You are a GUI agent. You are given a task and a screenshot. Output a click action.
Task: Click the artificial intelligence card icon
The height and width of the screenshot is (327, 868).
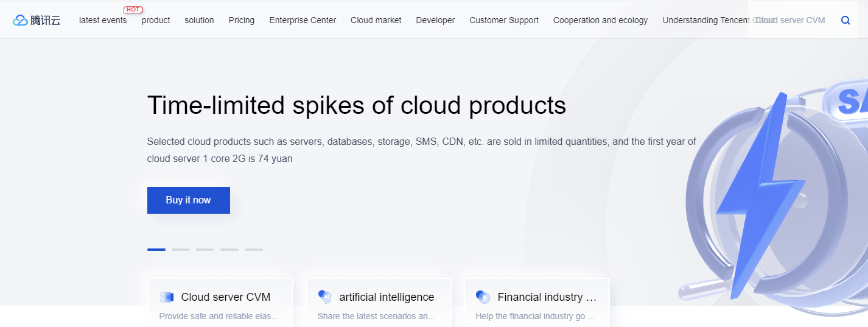[325, 297]
